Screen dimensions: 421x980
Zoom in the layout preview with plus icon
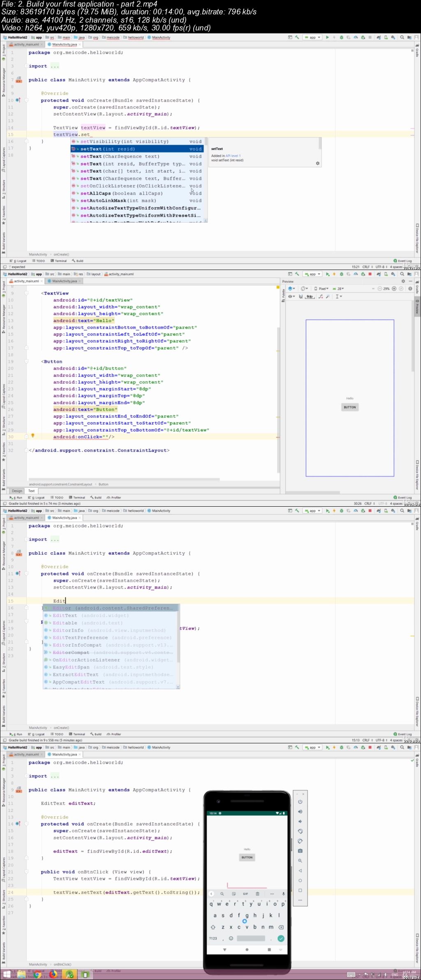[394, 289]
